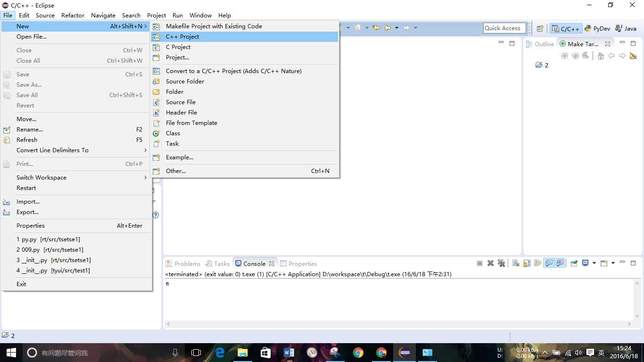Create a new Source Folder
The height and width of the screenshot is (362, 644).
[245, 82]
